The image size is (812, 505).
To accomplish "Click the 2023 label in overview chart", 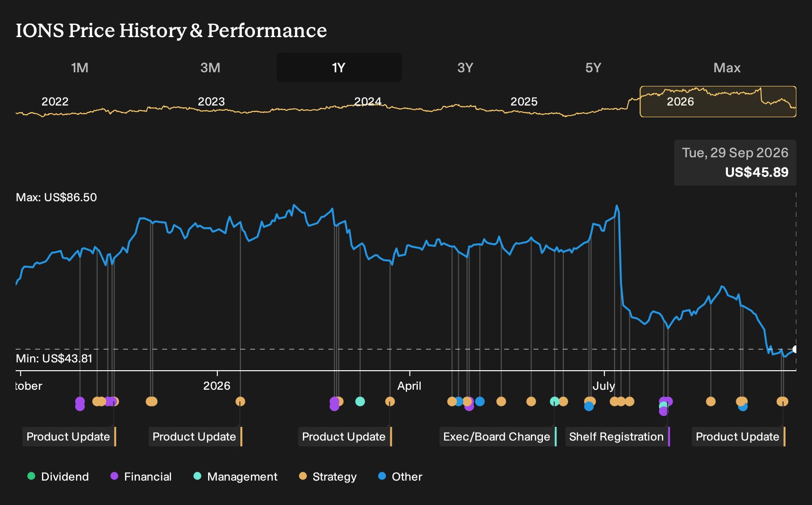I will [211, 102].
